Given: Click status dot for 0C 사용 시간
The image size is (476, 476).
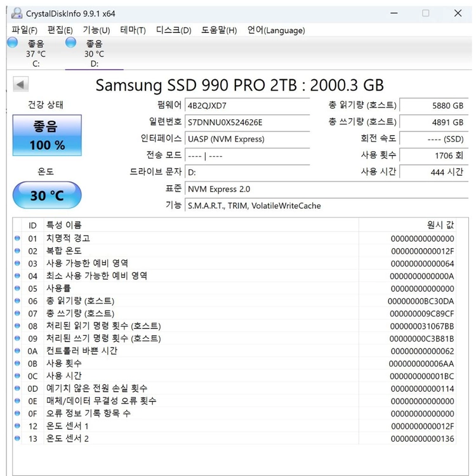Looking at the screenshot, I should 17,376.
